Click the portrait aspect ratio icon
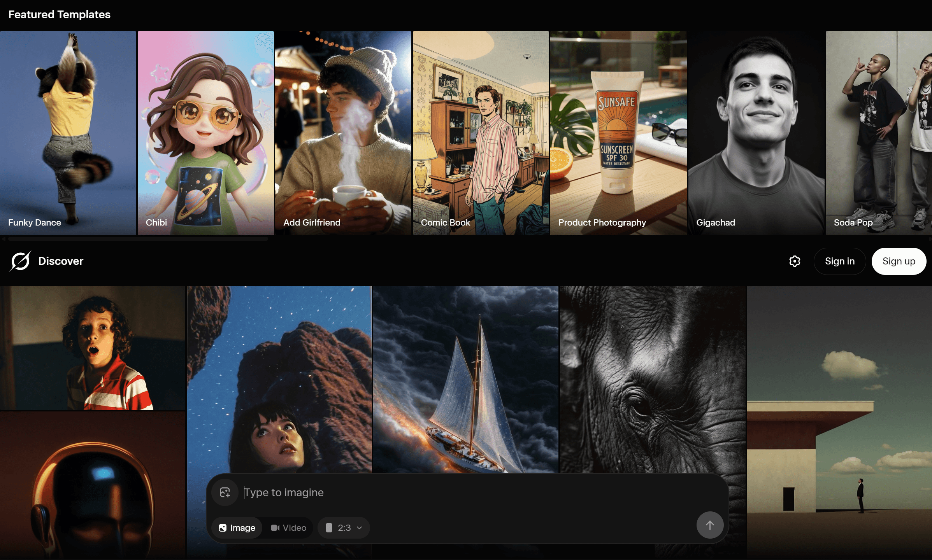The width and height of the screenshot is (932, 560). [x=329, y=528]
